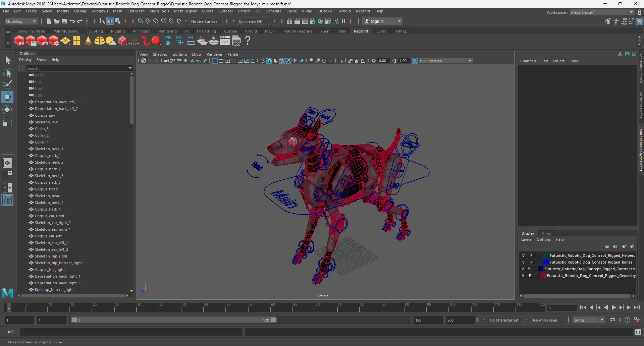This screenshot has height=346, width=644.
Task: Click the Redshift help question mark icon
Action: pyautogui.click(x=248, y=41)
